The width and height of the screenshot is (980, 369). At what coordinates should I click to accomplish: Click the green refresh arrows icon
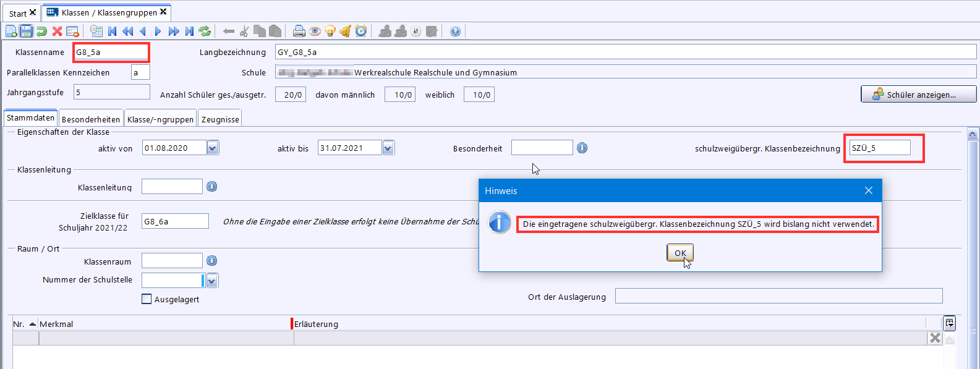[205, 31]
